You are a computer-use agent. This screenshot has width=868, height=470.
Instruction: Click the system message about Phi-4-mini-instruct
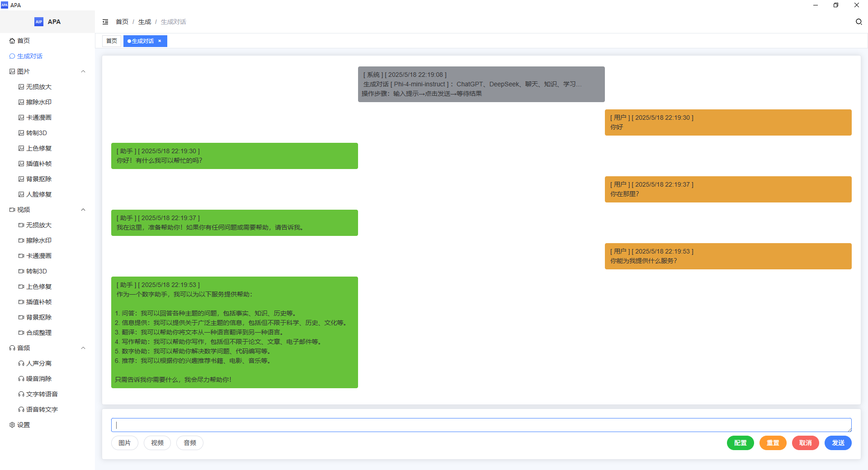pos(481,84)
